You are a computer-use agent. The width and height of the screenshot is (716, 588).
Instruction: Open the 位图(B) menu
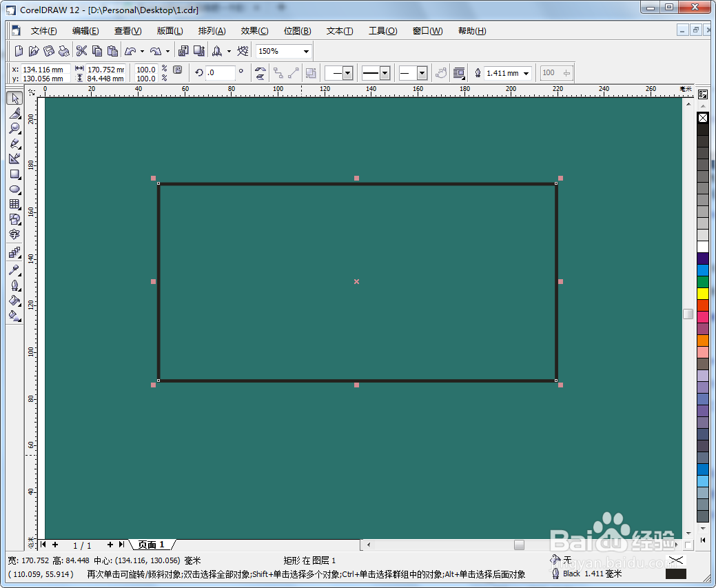pos(297,31)
